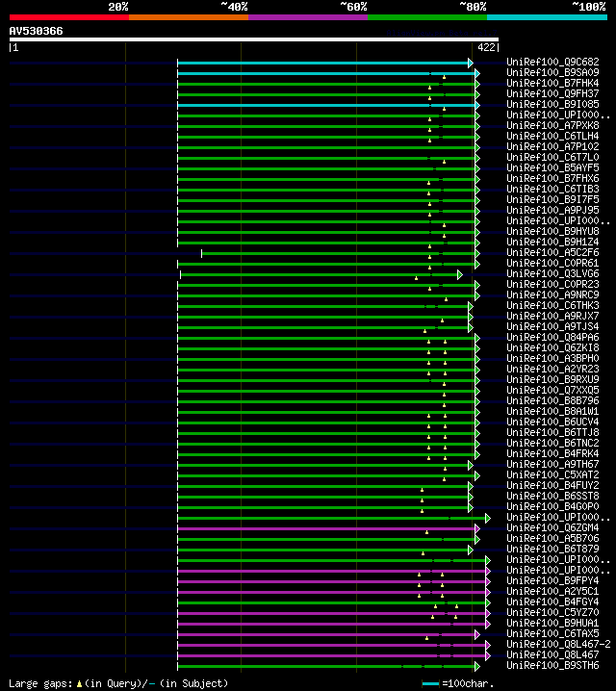The image size is (616, 691).
Task: Open hit UniRef100_Q9C682
Action: (552, 62)
